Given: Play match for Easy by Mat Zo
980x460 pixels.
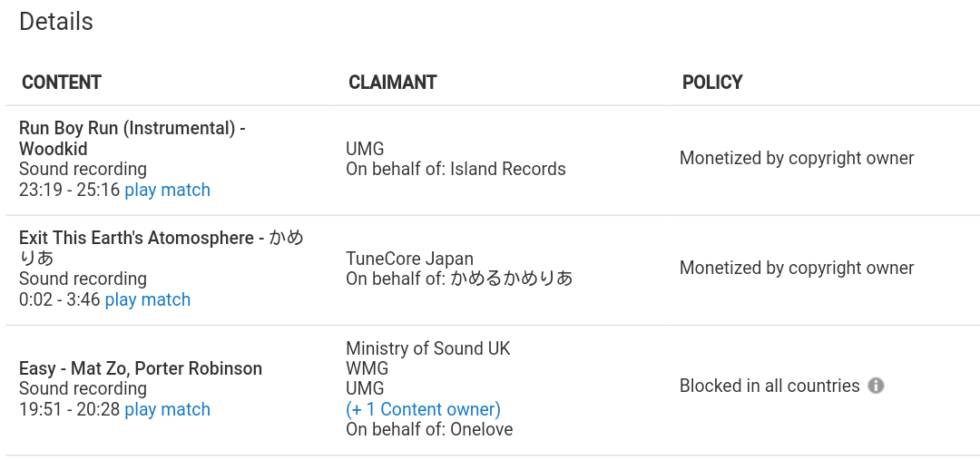Looking at the screenshot, I should pos(168,409).
